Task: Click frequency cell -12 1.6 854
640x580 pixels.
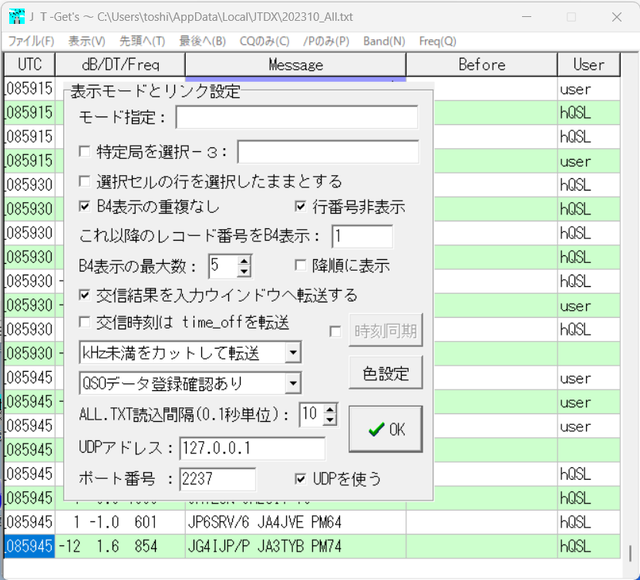Action: coord(120,546)
